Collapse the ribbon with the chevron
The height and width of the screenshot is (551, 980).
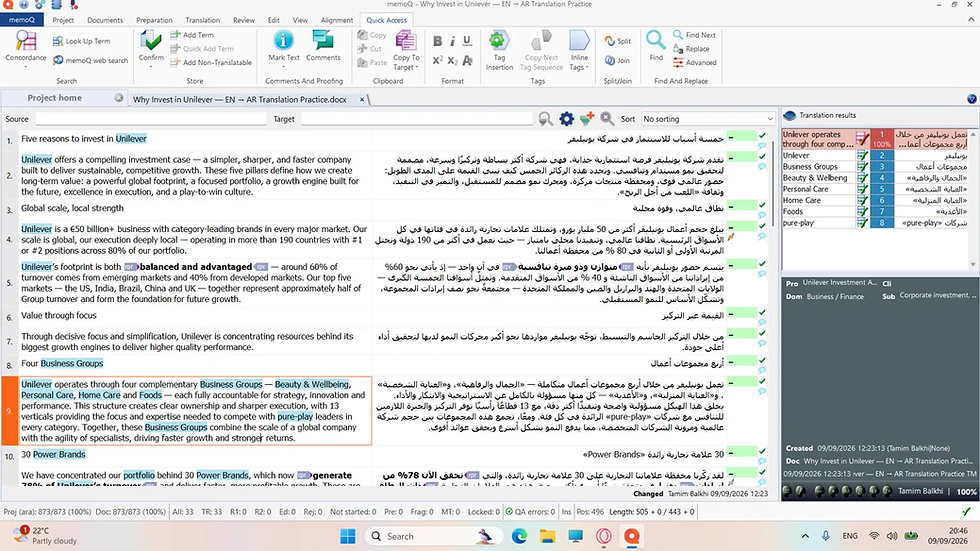(x=971, y=19)
